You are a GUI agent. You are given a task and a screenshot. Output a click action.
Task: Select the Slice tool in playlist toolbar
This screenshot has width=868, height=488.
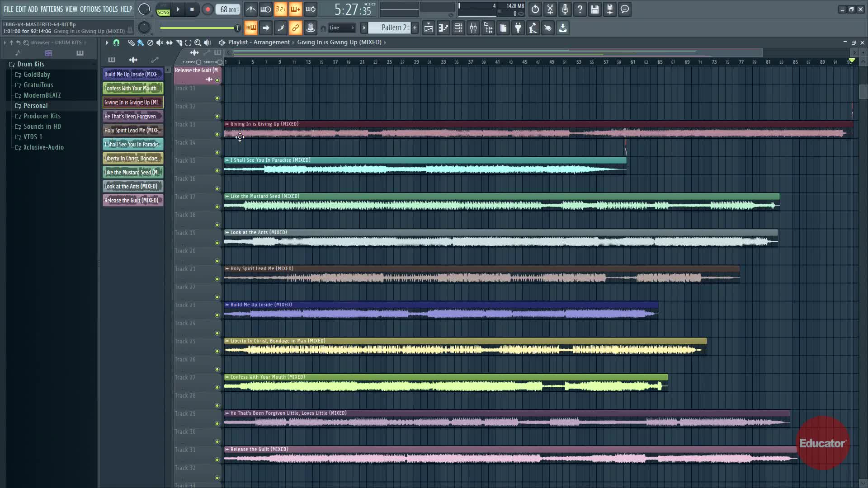(179, 42)
